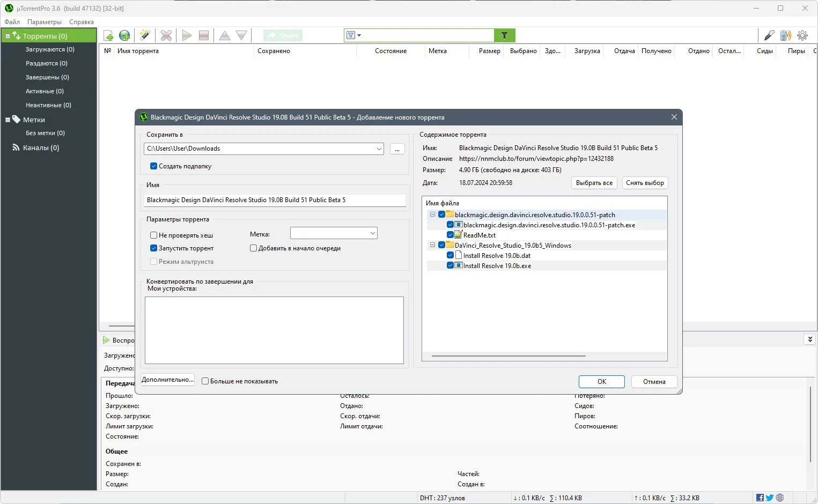This screenshot has width=818, height=504.
Task: Click the Stop Torrent toolbar icon
Action: tap(203, 35)
